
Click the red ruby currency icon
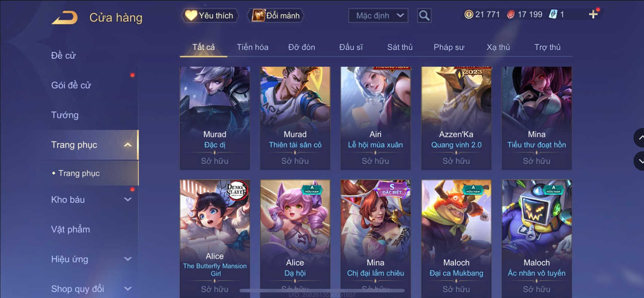[511, 14]
